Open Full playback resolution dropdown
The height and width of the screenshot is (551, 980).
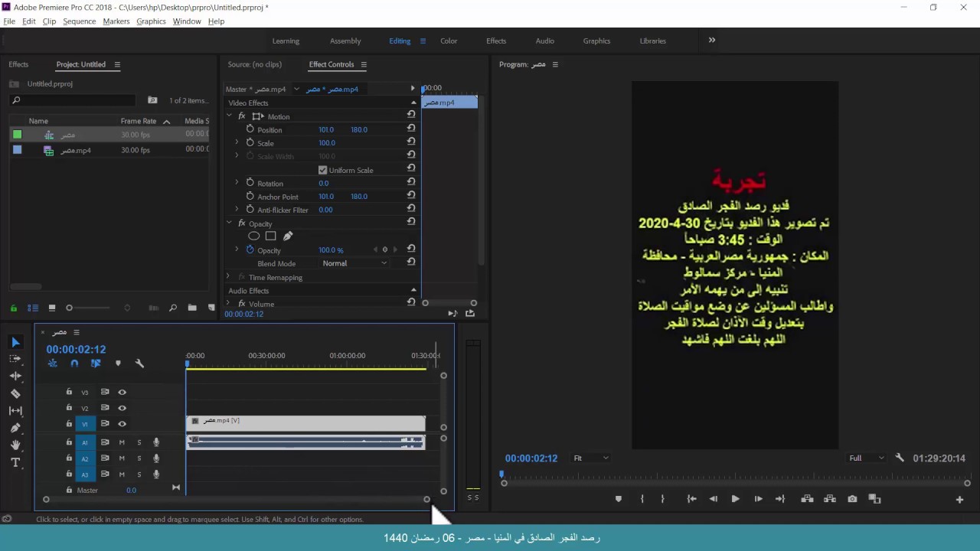(867, 458)
